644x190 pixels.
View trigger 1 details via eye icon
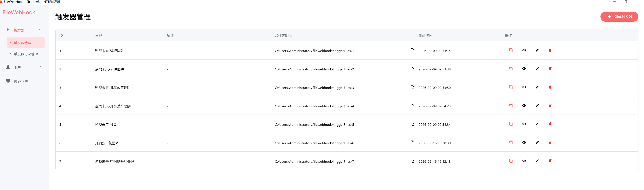click(524, 50)
